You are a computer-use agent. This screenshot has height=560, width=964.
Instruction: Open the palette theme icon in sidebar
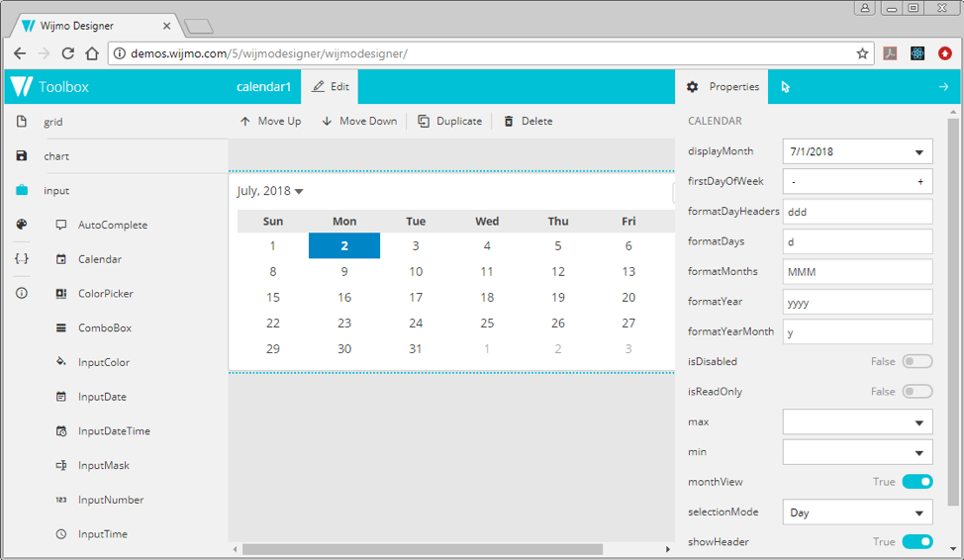22,225
